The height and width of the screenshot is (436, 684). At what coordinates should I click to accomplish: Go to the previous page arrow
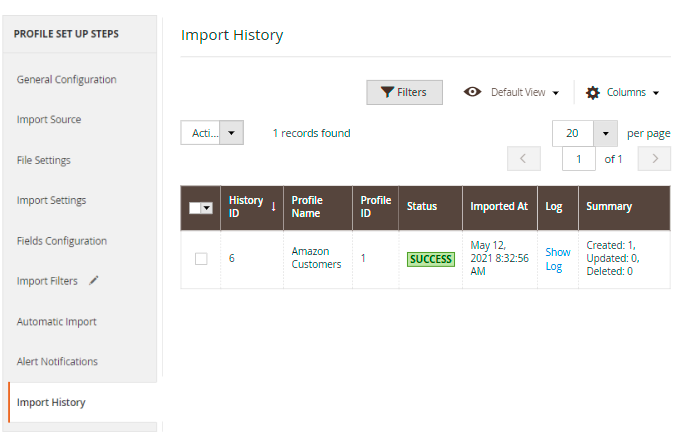coord(524,159)
